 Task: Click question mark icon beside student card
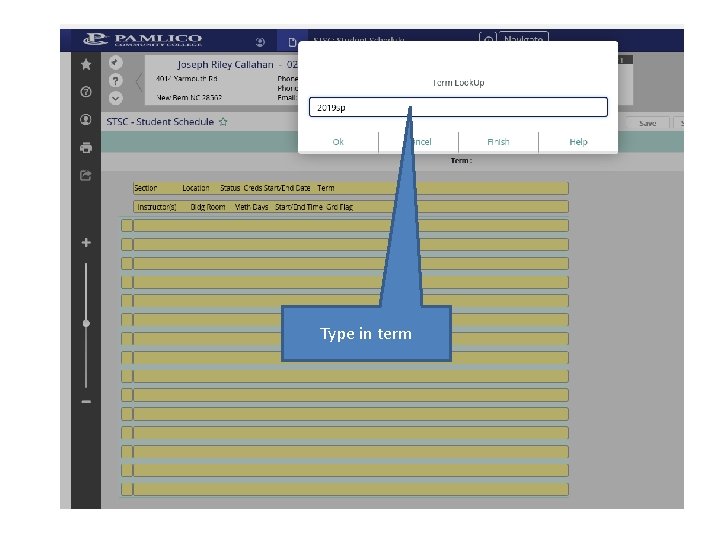click(x=116, y=81)
